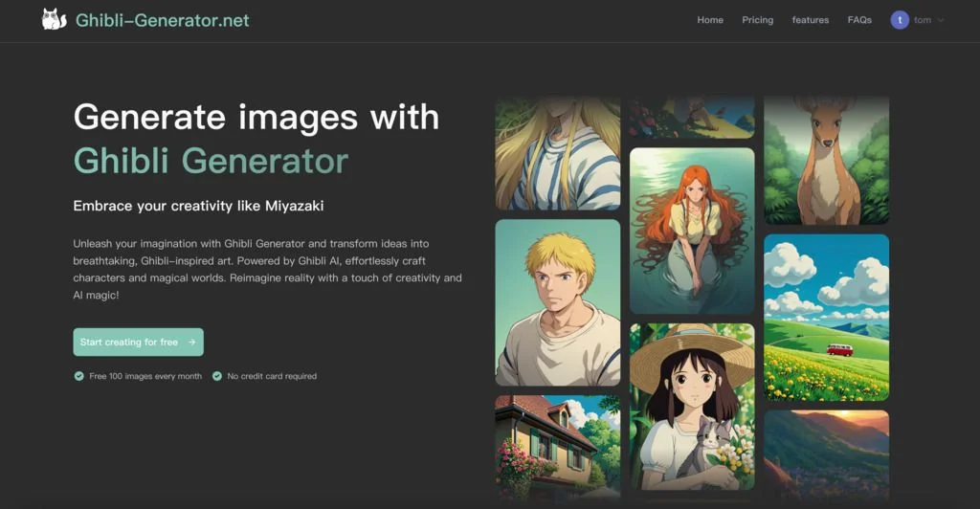Screen dimensions: 980x509
Task: Open the sunset mountain landscape image
Action: [826, 455]
